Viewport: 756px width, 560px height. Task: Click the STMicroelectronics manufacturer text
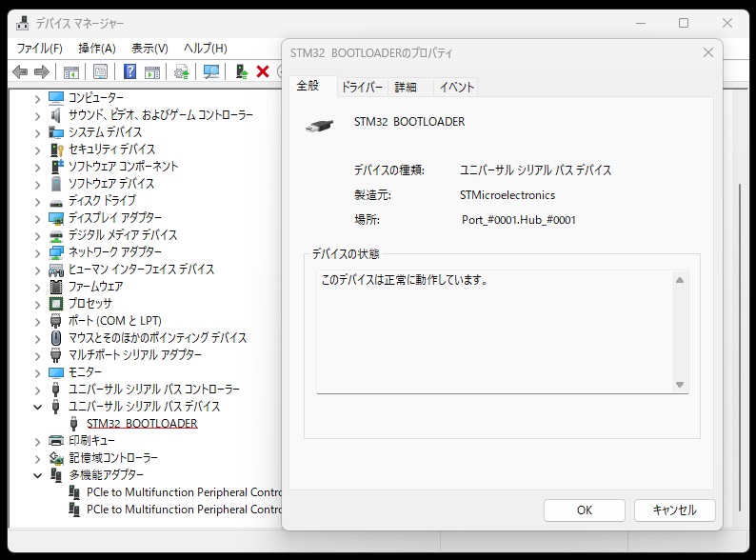coord(507,195)
